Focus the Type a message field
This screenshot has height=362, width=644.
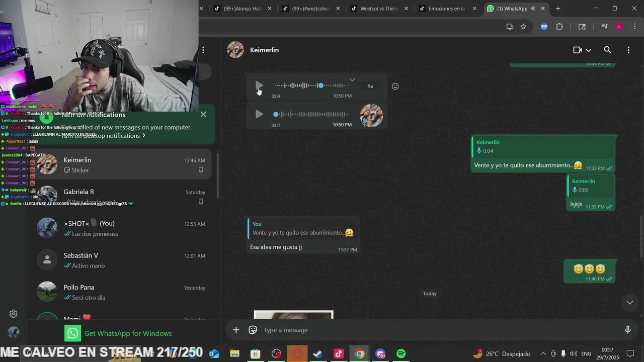tap(440, 330)
